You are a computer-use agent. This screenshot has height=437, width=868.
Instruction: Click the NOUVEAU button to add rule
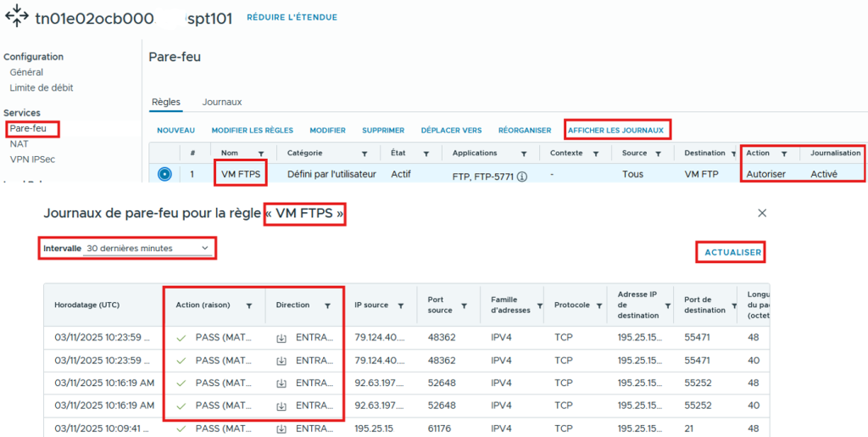pyautogui.click(x=175, y=130)
